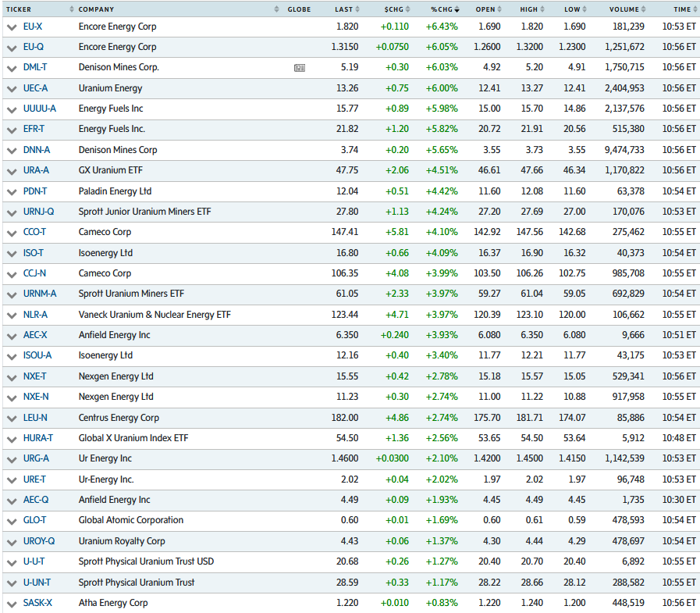Image resolution: width=700 pixels, height=613 pixels.
Task: Open the ISOU-A ticker link
Action: [37, 355]
